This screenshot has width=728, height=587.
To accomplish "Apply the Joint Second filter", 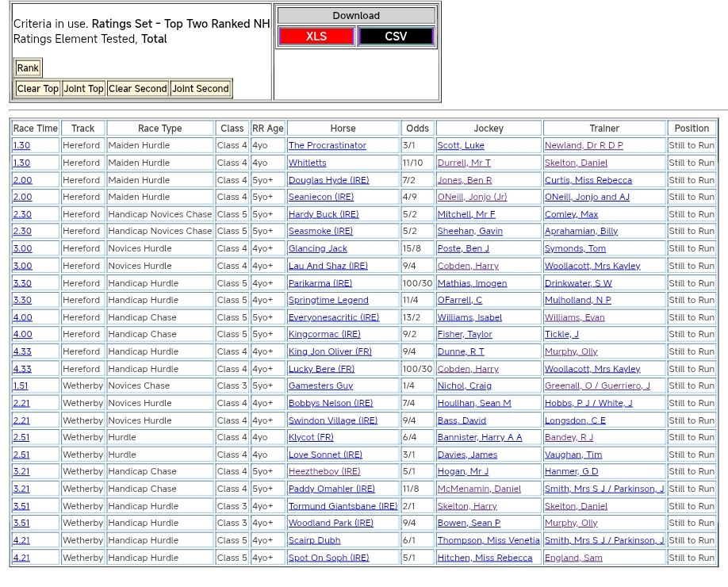I will point(201,89).
